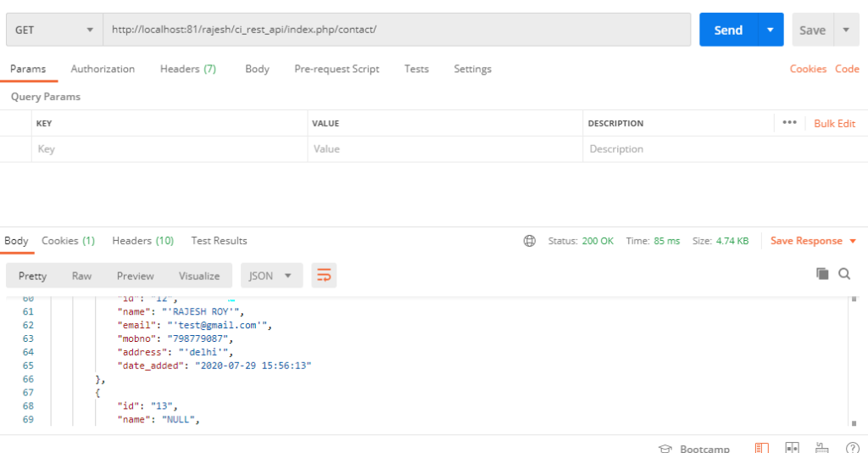Select the Pretty view
The image size is (868, 453).
[32, 276]
